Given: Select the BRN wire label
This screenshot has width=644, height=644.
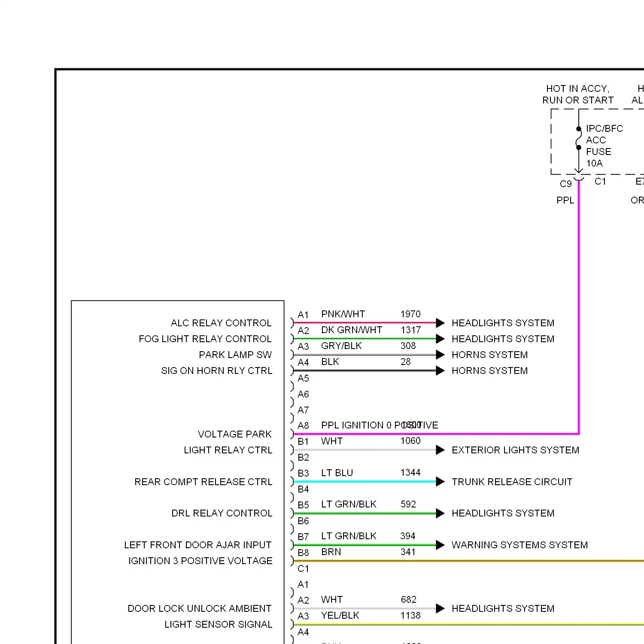Looking at the screenshot, I should tap(331, 552).
